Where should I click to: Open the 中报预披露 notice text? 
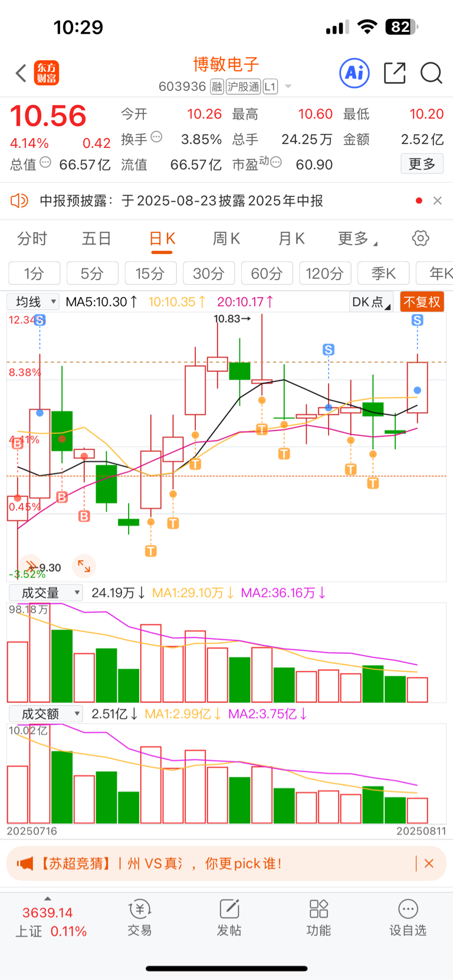pyautogui.click(x=181, y=200)
